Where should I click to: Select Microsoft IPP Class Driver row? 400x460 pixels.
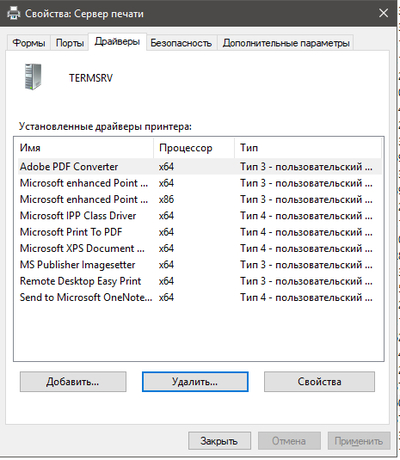click(199, 216)
